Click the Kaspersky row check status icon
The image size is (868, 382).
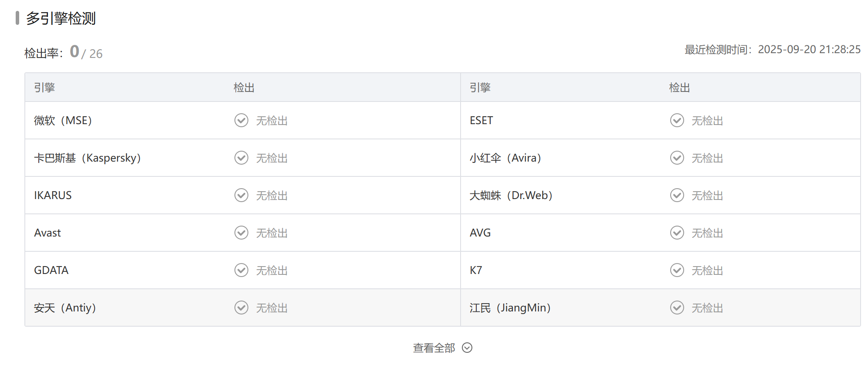(x=241, y=158)
